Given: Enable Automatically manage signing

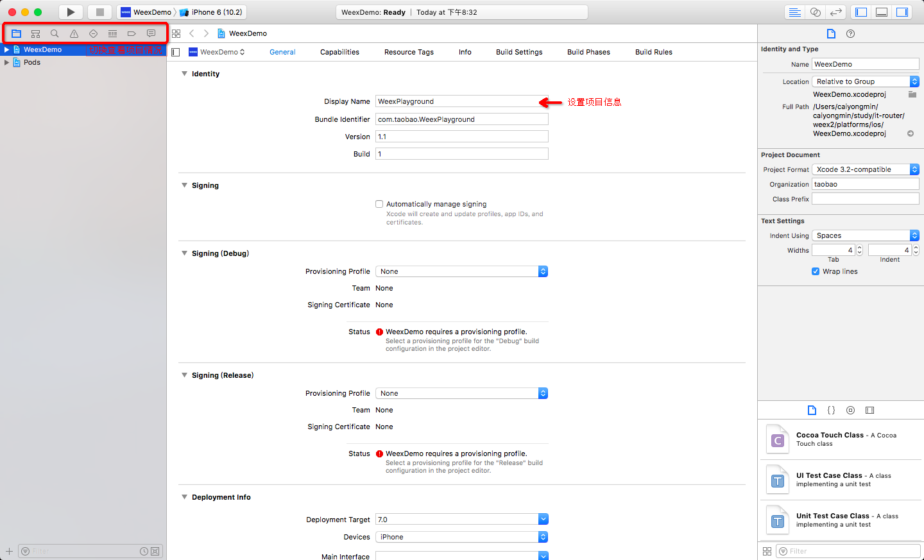Looking at the screenshot, I should pyautogui.click(x=379, y=204).
